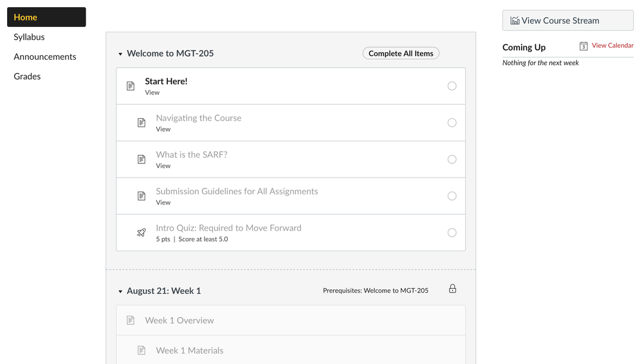Open the Announcements navigation item
Screen dimensions: 642x364
click(x=45, y=57)
